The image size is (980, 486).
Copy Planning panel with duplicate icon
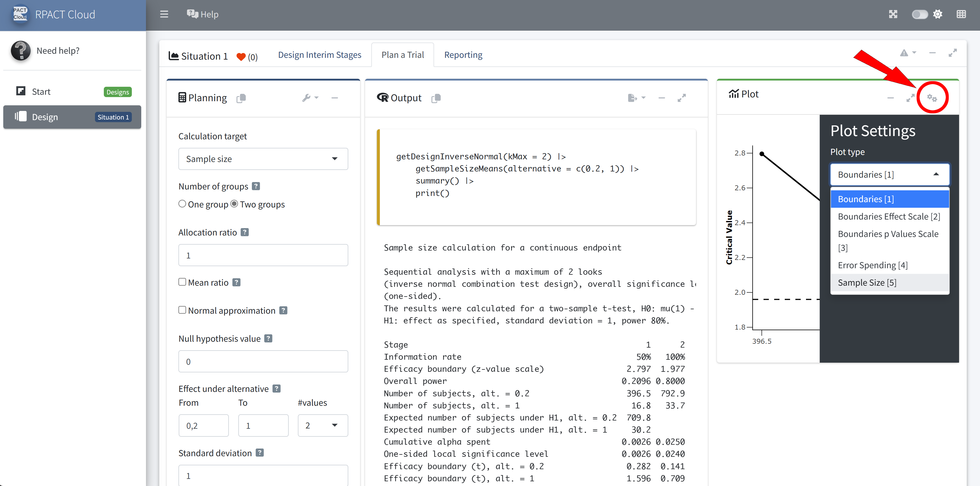coord(241,98)
